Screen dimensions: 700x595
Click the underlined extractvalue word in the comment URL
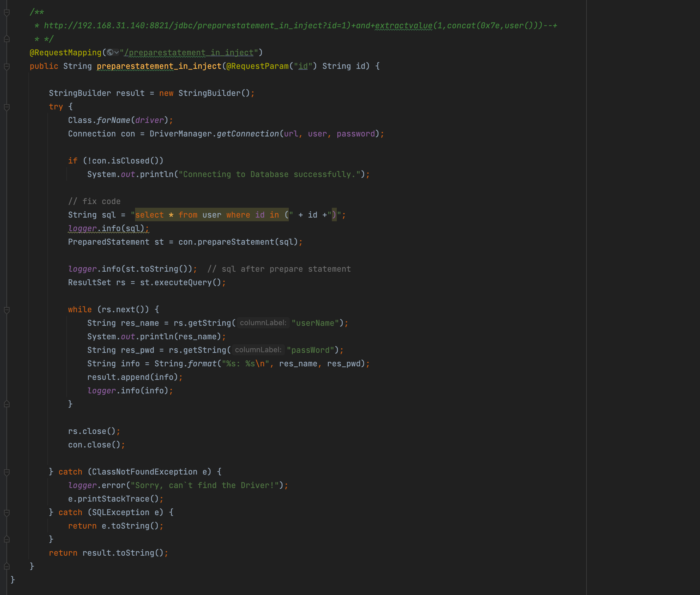click(x=404, y=26)
